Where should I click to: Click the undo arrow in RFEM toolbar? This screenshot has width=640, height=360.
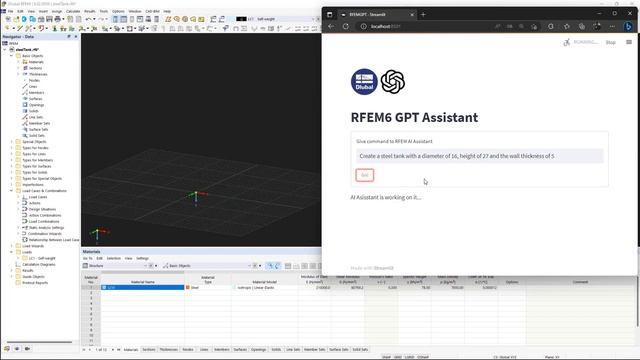coord(88,19)
